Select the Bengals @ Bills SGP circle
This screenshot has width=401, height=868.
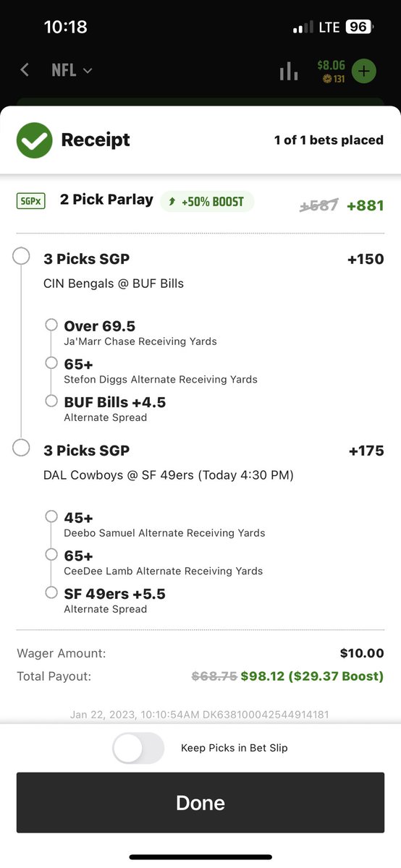click(22, 256)
